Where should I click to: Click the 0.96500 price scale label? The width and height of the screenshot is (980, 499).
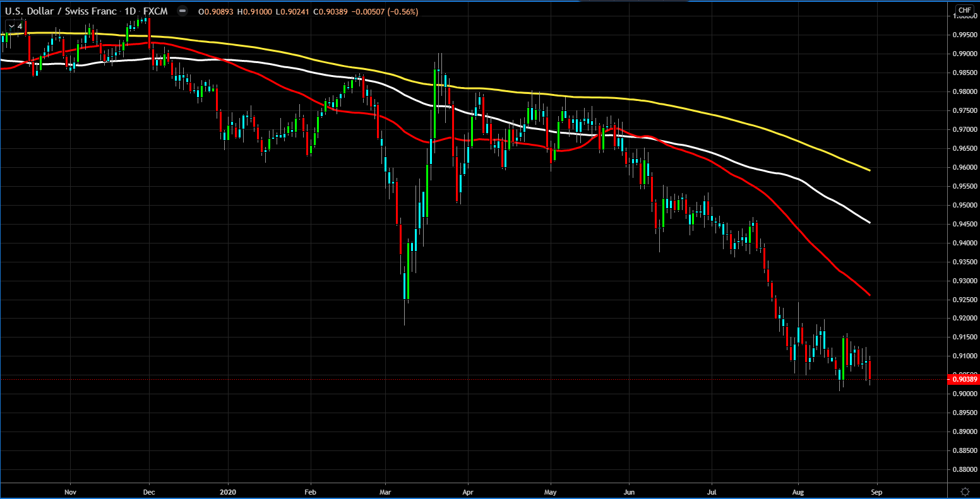(x=965, y=149)
